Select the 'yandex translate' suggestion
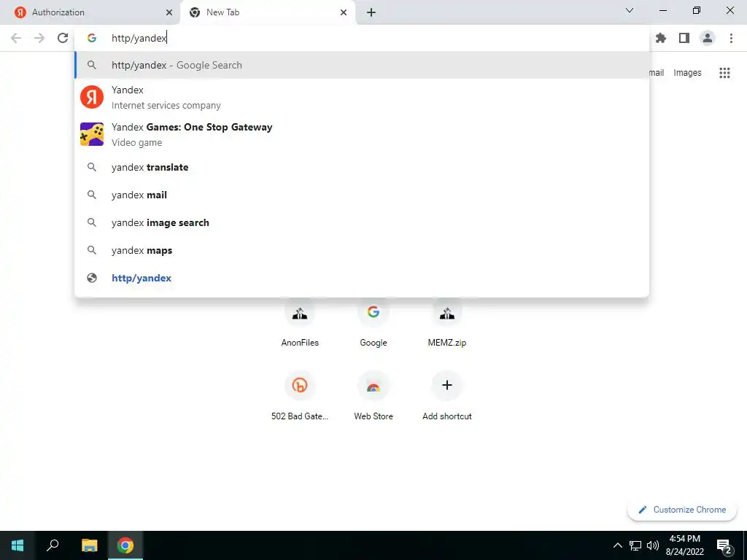Screen dimensions: 747x560 tap(362, 167)
